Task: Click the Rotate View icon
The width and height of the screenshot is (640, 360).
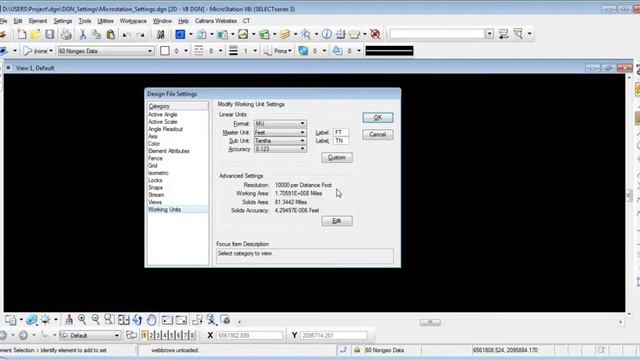Action: [137, 320]
